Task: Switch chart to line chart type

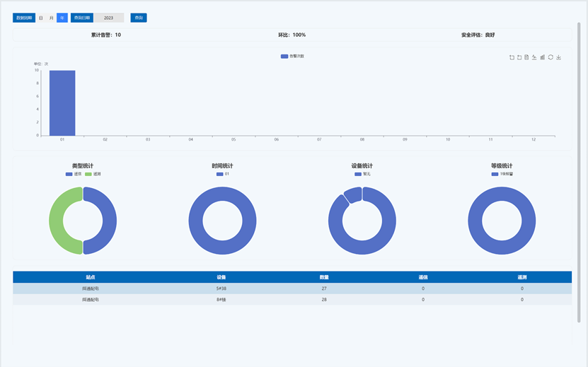Action: coord(535,57)
